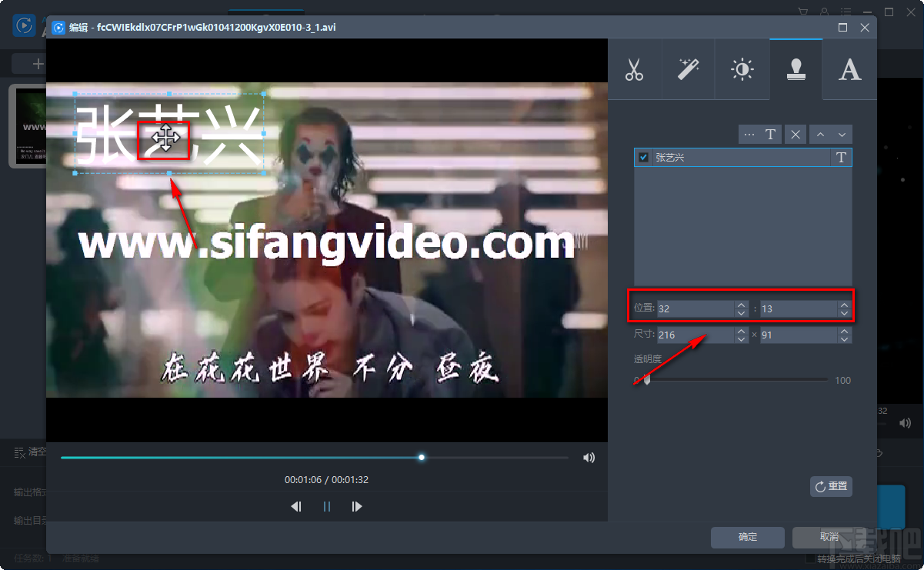The width and height of the screenshot is (924, 570).
Task: Select the watermark stamp tab icon
Action: (x=796, y=69)
